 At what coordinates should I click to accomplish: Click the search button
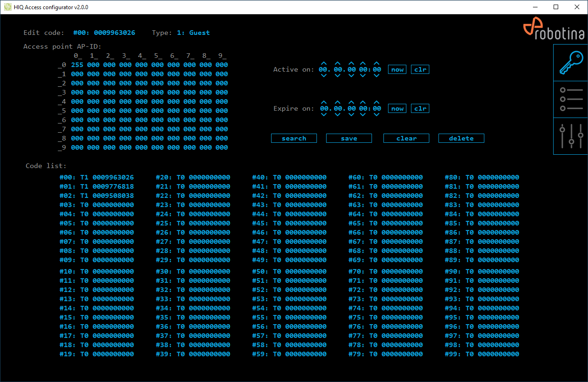coord(294,139)
